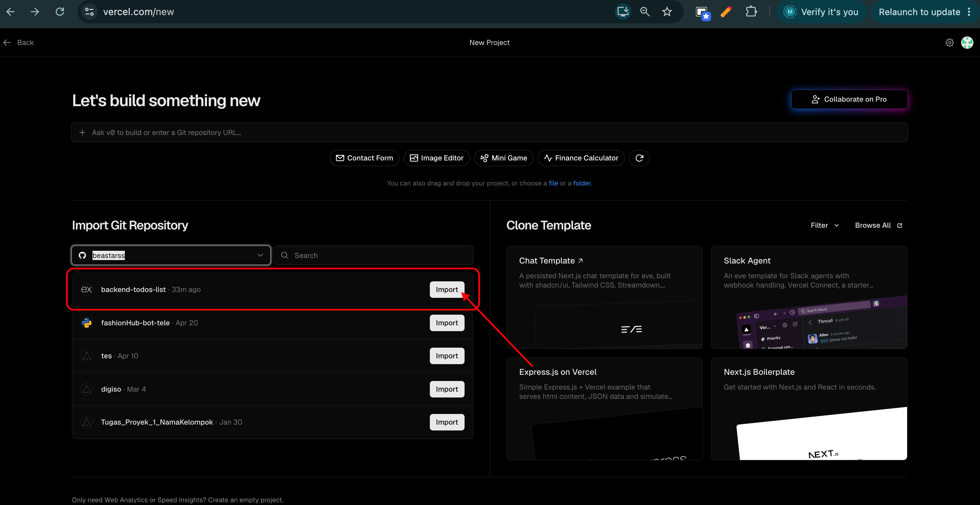
Task: Click the arrow icon next to Chat Template
Action: (x=580, y=261)
